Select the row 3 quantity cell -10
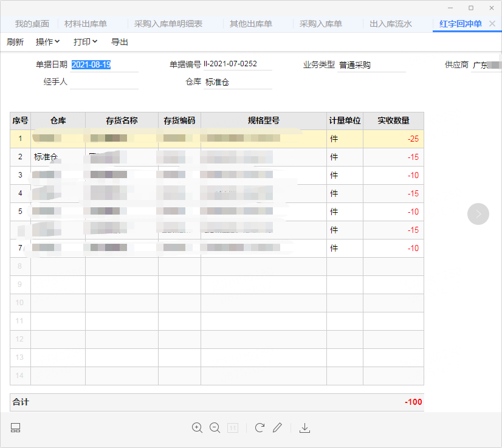This screenshot has width=502, height=448. pos(393,175)
